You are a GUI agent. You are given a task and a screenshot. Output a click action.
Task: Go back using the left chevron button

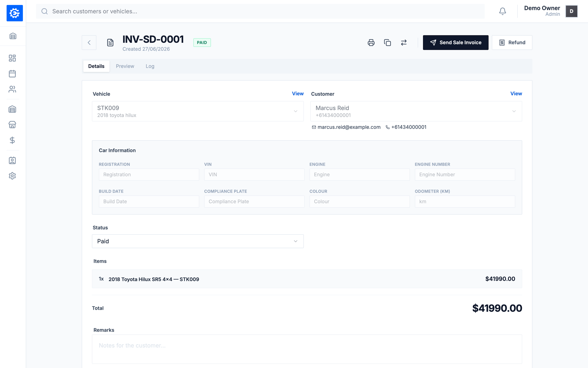89,43
